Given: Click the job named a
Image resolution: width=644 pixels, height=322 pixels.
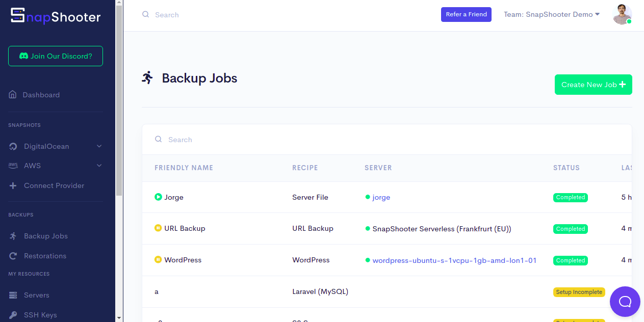Looking at the screenshot, I should 157,292.
